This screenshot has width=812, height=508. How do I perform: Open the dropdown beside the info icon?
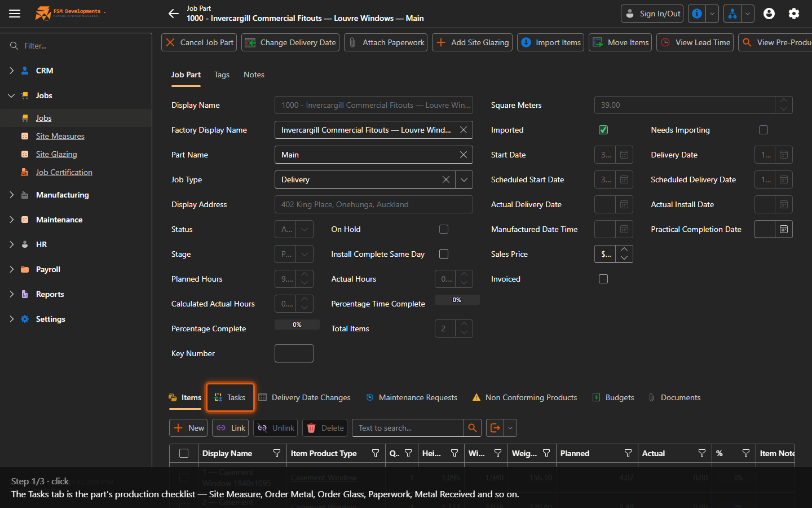(712, 14)
